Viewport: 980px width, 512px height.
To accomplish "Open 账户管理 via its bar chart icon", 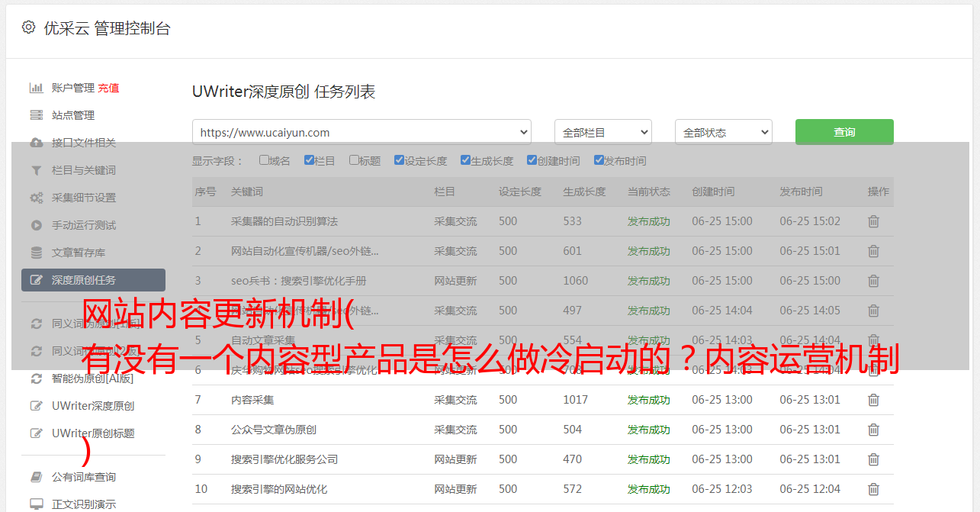I will [36, 88].
